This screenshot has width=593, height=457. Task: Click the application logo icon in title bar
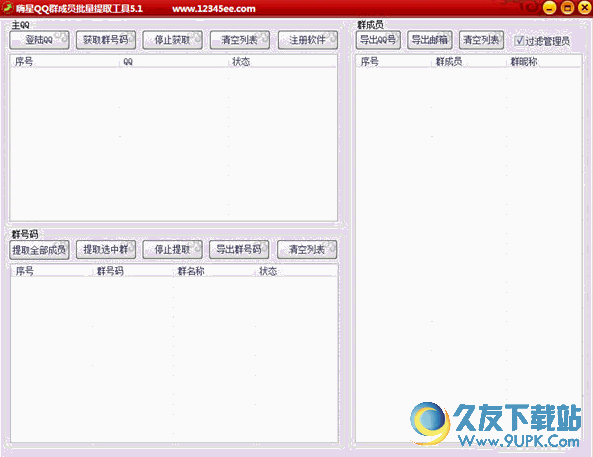tap(8, 8)
